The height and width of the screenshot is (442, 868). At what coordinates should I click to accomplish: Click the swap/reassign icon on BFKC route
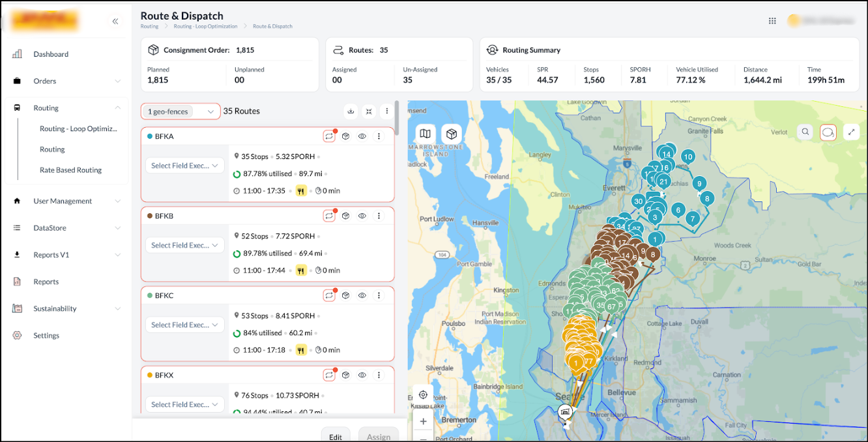point(329,295)
